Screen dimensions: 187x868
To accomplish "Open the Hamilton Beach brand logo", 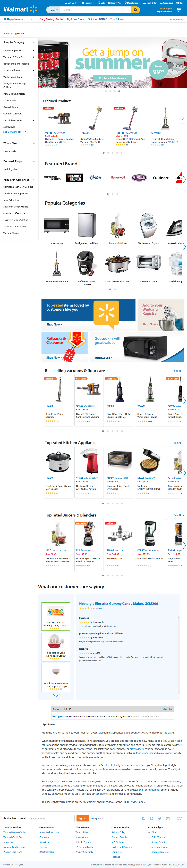I will pyautogui.click(x=52, y=178).
